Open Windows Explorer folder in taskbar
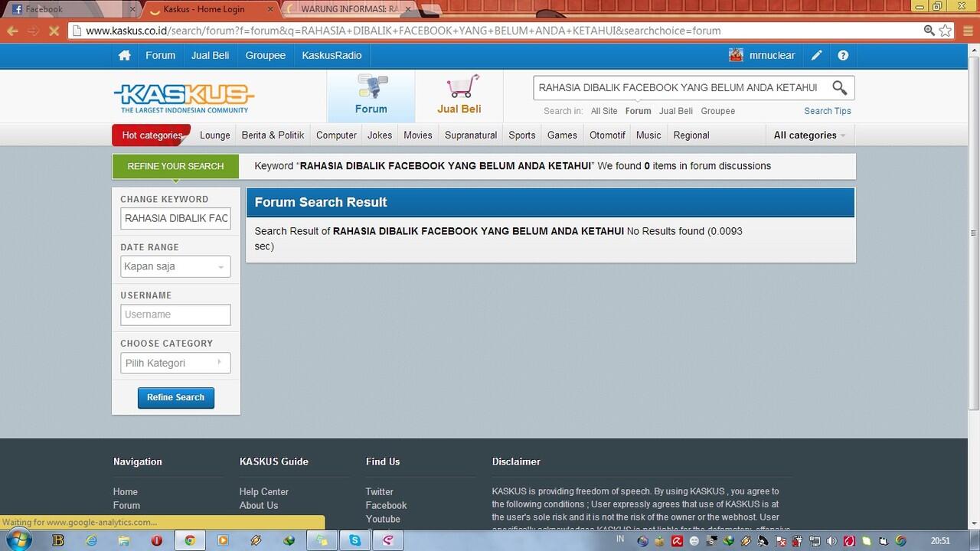This screenshot has width=980, height=551. point(124,540)
